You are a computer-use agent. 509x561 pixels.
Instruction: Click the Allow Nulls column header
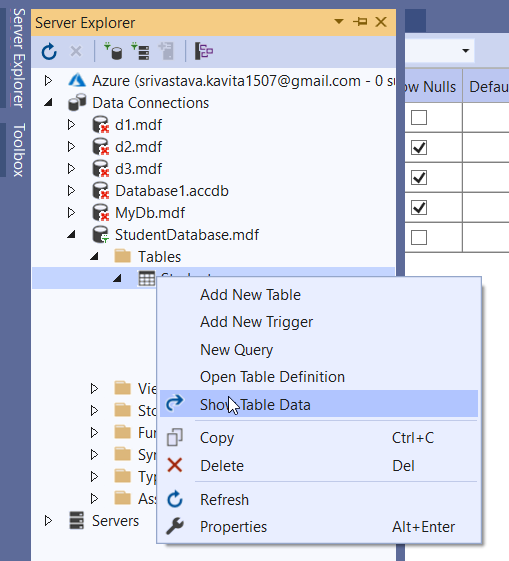point(433,87)
